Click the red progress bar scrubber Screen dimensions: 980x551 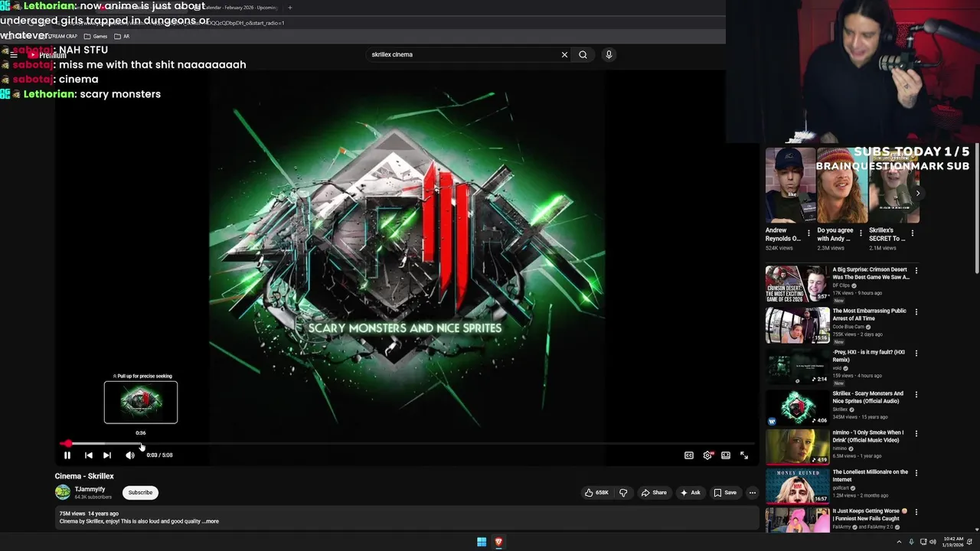click(68, 444)
